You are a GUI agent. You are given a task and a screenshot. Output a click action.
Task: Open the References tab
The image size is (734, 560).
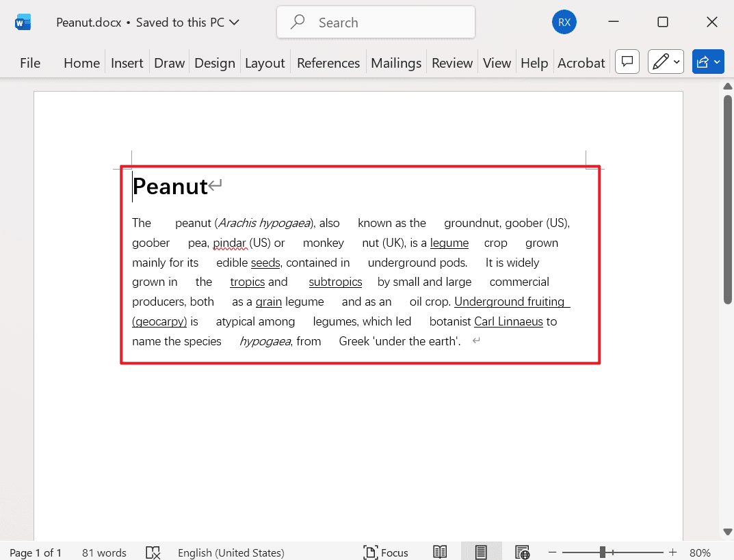point(328,63)
